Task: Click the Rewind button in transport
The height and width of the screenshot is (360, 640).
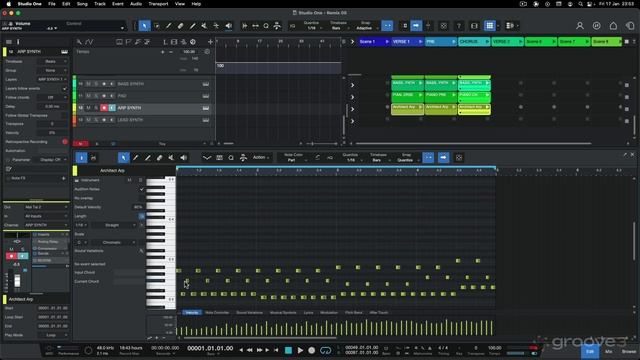Action: [250, 350]
